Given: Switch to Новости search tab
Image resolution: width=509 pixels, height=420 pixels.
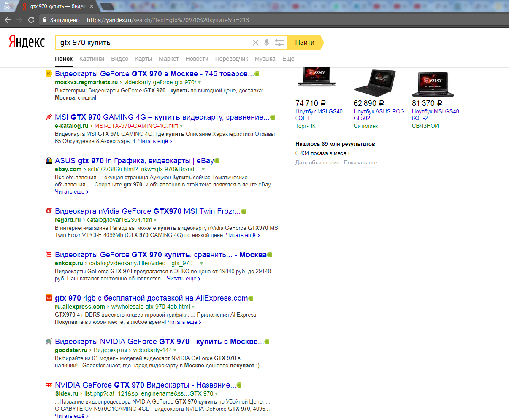Looking at the screenshot, I should pyautogui.click(x=197, y=59).
